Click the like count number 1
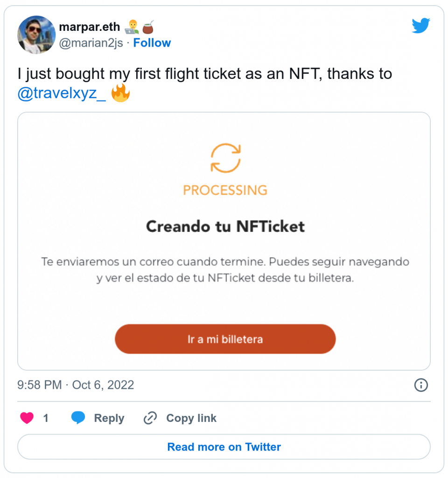448x478 pixels. click(46, 418)
